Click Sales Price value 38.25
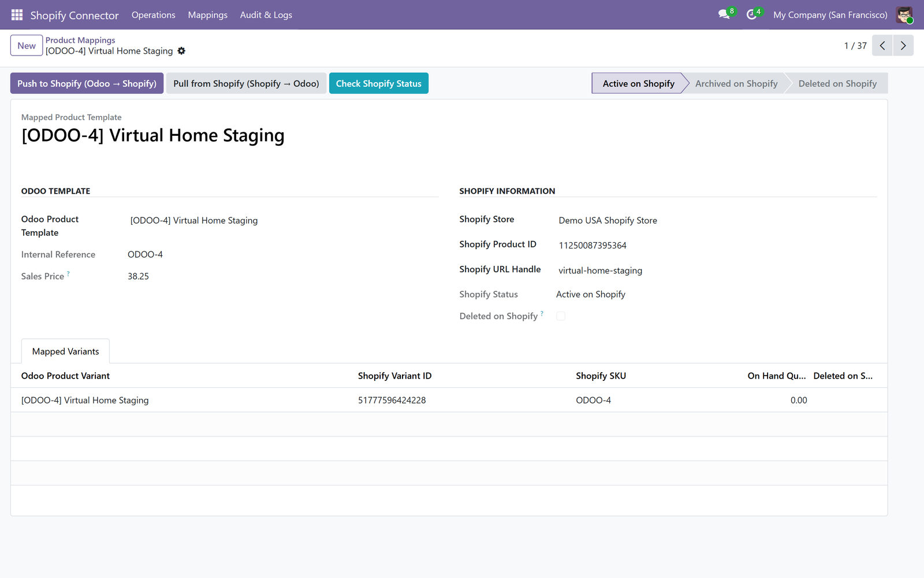 pos(139,276)
